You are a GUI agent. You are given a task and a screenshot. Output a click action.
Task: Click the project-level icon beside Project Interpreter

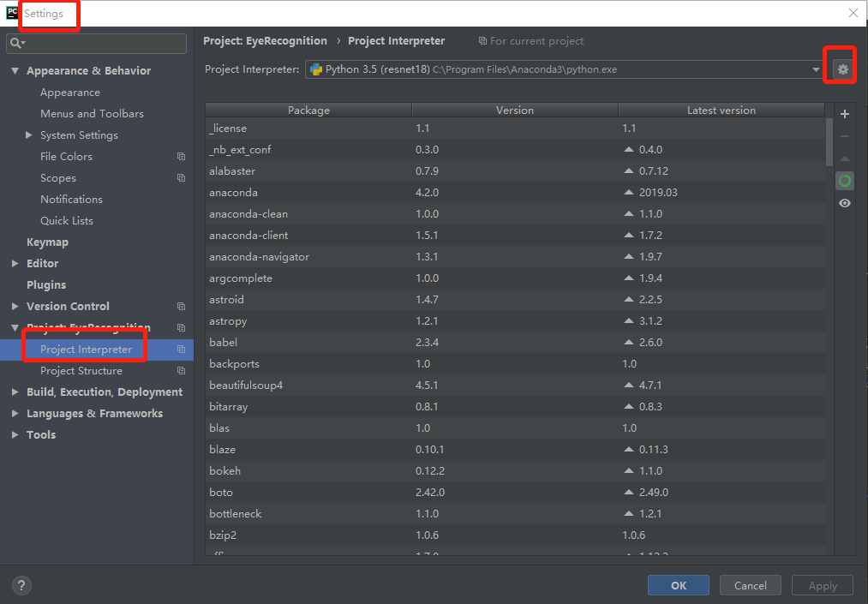point(181,350)
